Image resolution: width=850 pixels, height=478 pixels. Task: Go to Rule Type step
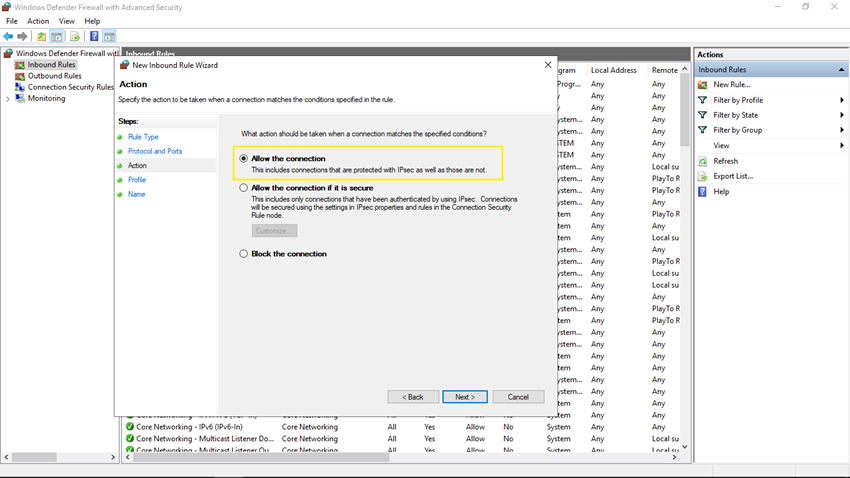tap(143, 137)
